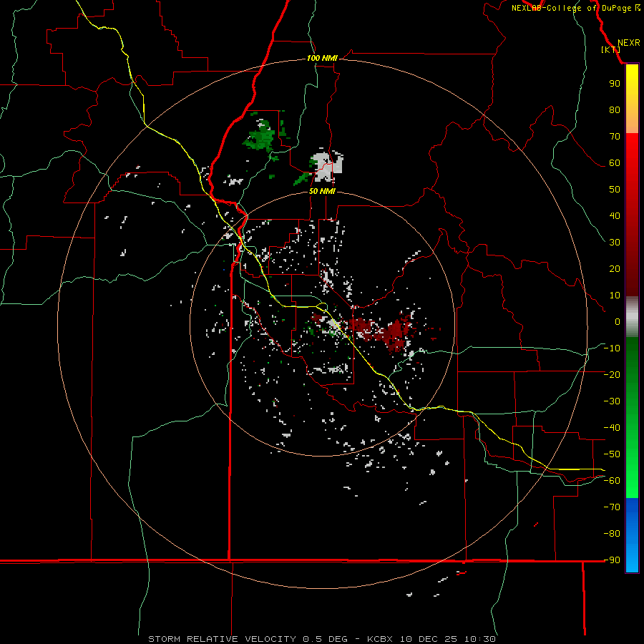Viewport: 644px width, 644px height.
Task: Select the -80 value on velocity scale
Action: [612, 534]
